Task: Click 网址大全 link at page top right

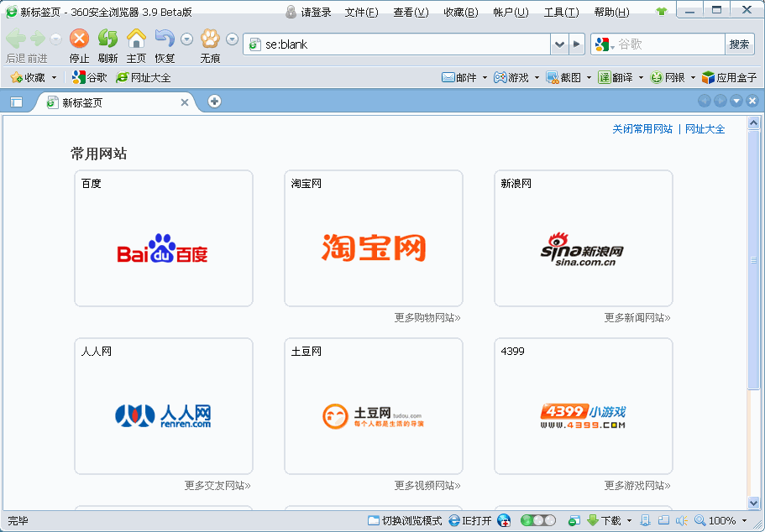Action: (705, 129)
